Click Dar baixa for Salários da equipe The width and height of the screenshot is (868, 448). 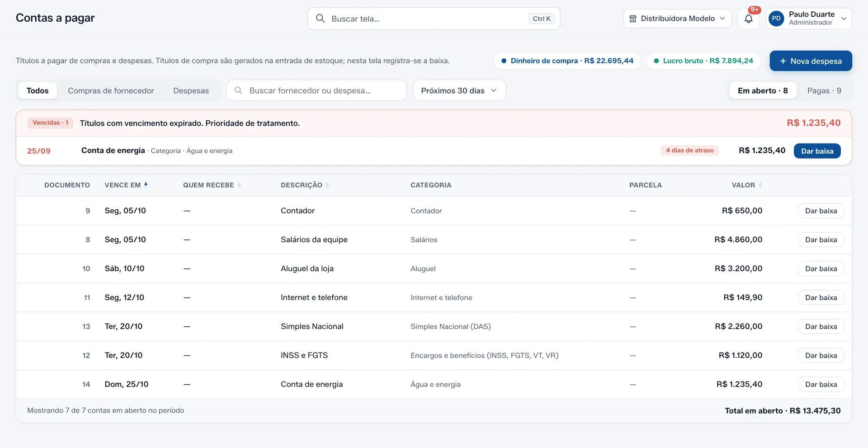821,240
